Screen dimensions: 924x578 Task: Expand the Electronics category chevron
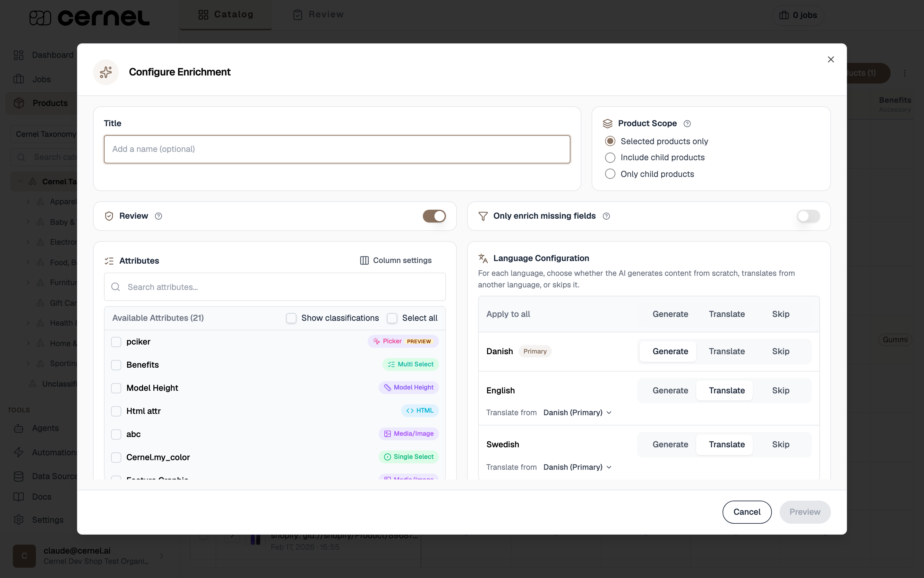(28, 242)
